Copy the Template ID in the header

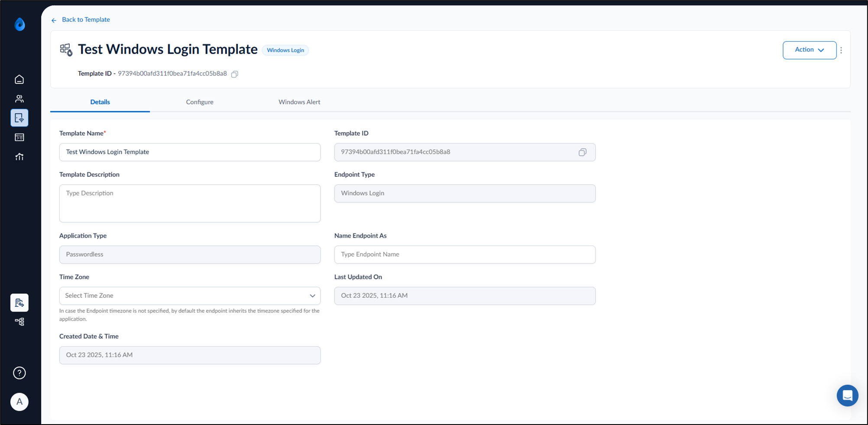click(x=235, y=74)
